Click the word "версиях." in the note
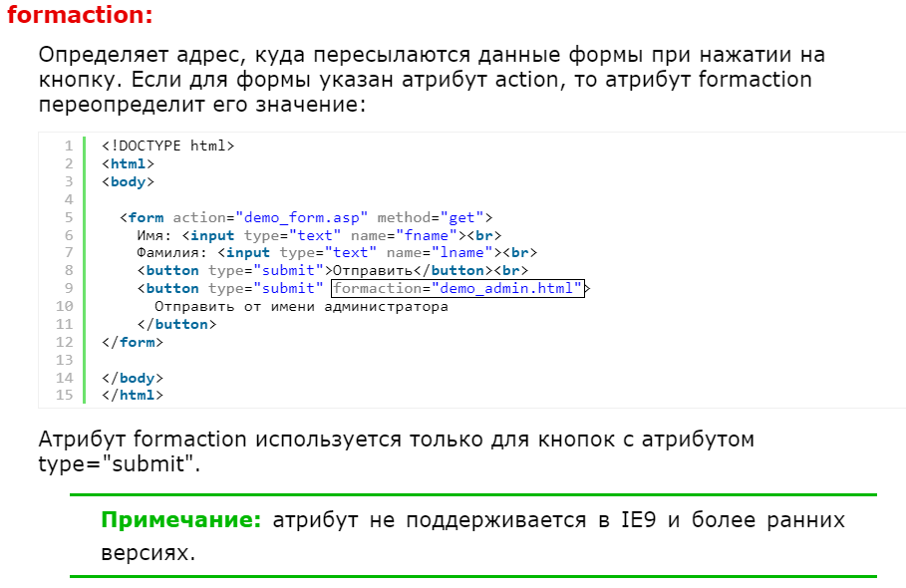Viewport: 906px width, 588px height. 149,553
